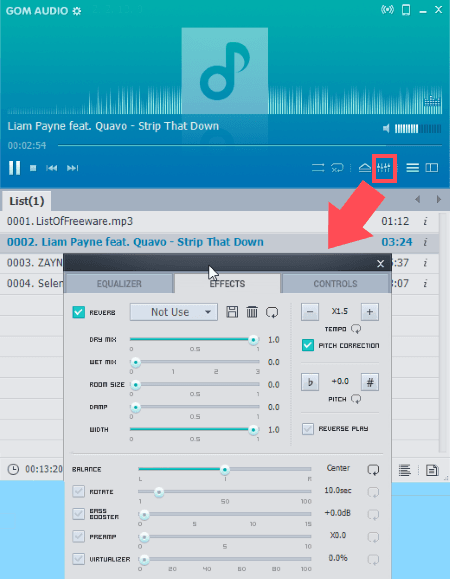Decrease tempo with minus button
The image size is (450, 579).
310,312
